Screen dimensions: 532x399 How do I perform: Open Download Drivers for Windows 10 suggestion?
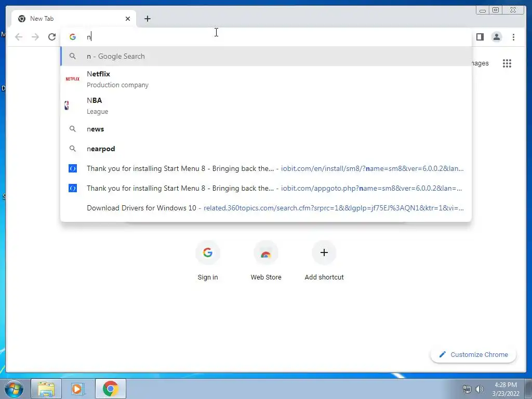click(x=266, y=208)
